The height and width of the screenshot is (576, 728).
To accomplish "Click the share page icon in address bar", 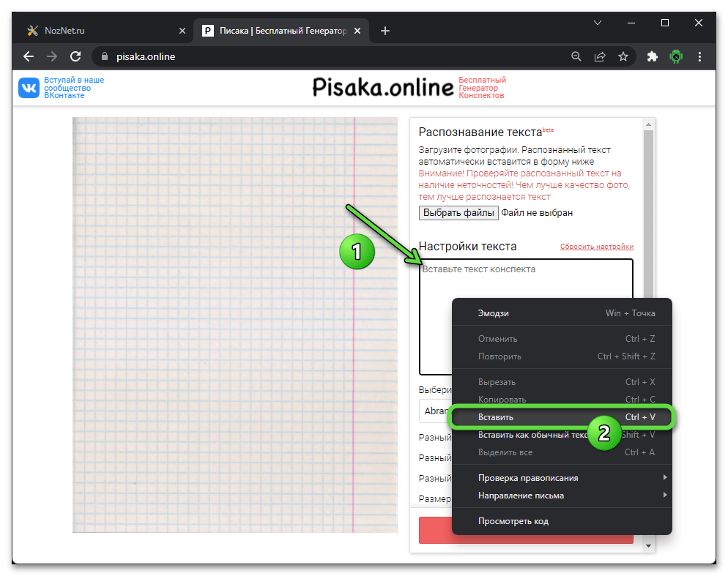I will [x=600, y=56].
